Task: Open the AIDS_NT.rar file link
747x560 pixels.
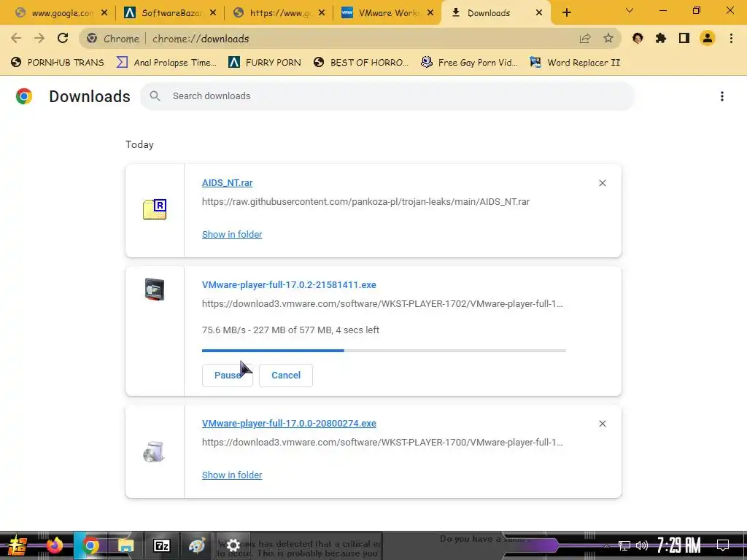Action: [228, 183]
